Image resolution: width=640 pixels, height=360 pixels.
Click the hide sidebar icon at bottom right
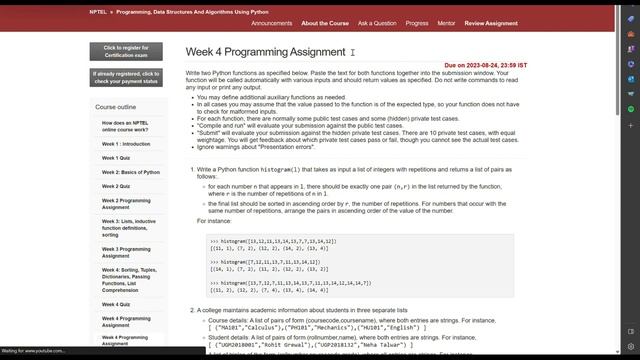point(631,331)
